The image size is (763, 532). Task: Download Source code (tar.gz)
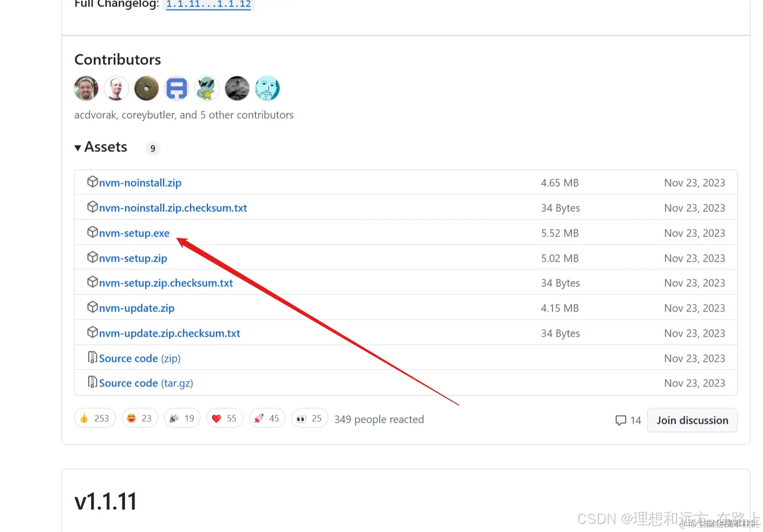click(x=146, y=383)
